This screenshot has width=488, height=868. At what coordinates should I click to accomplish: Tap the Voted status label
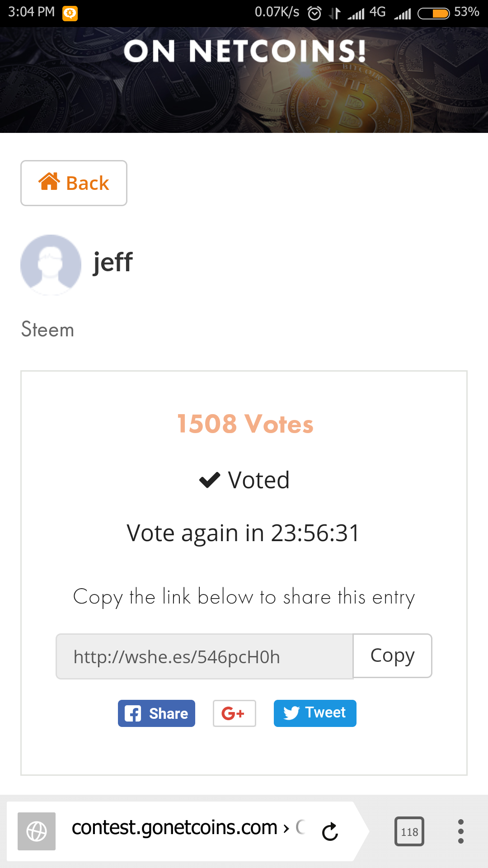258,480
